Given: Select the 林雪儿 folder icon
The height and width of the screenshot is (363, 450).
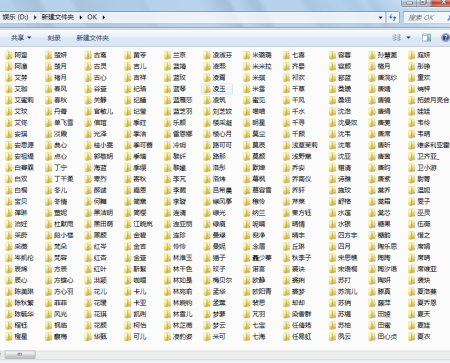Looking at the screenshot, I should pyautogui.click(x=167, y=314).
